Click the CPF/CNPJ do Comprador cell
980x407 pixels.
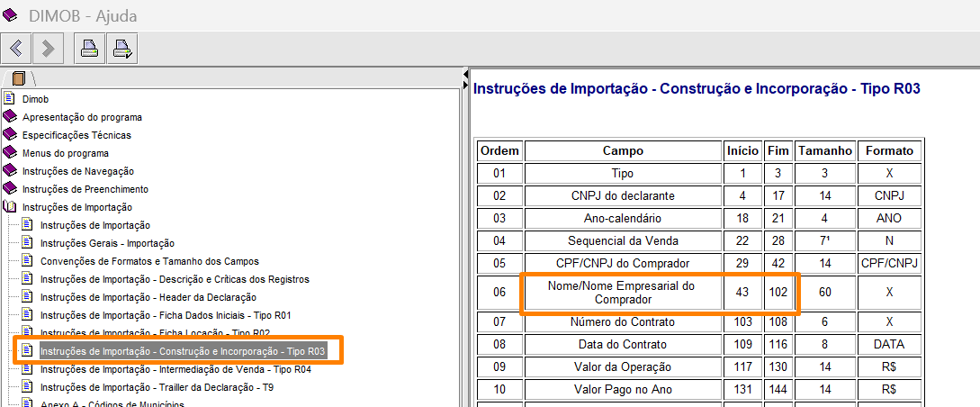pyautogui.click(x=623, y=263)
